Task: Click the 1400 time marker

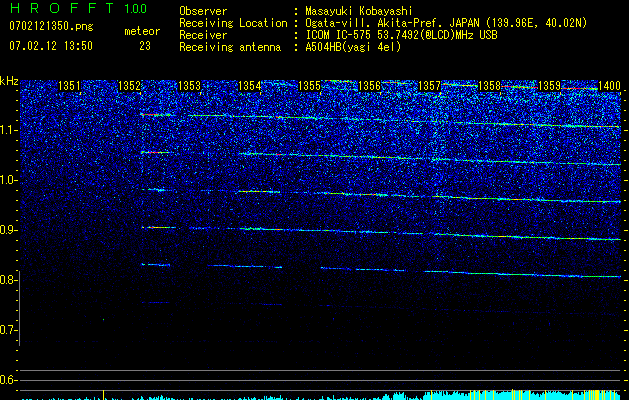Action: [x=610, y=86]
